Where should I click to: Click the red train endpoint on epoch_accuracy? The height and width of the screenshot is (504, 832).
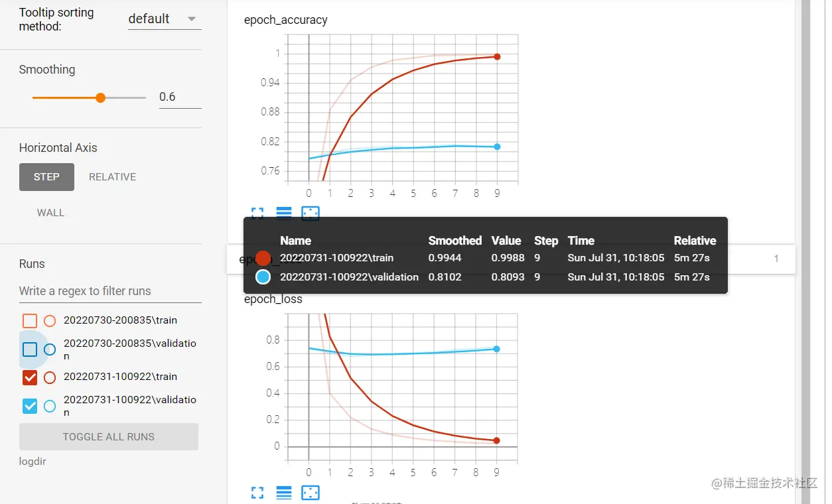click(497, 57)
